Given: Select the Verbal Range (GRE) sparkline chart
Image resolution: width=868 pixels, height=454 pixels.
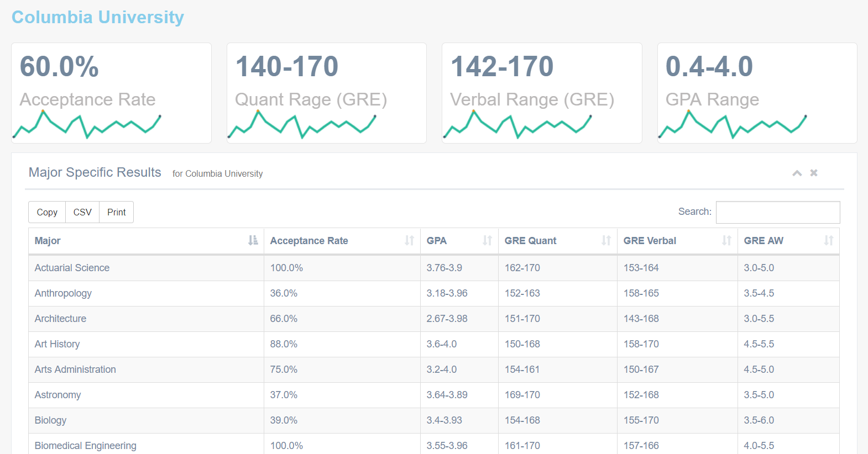Looking at the screenshot, I should coord(517,124).
